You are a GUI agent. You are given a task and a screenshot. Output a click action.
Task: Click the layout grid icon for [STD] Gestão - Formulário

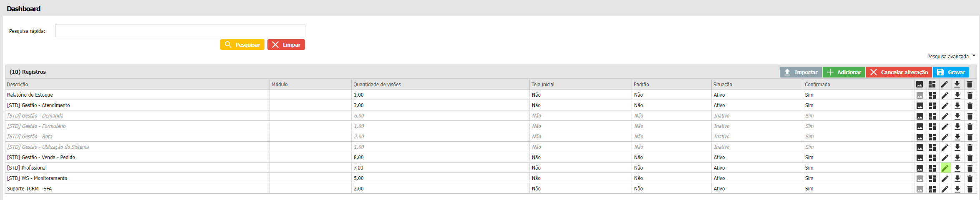[932, 127]
